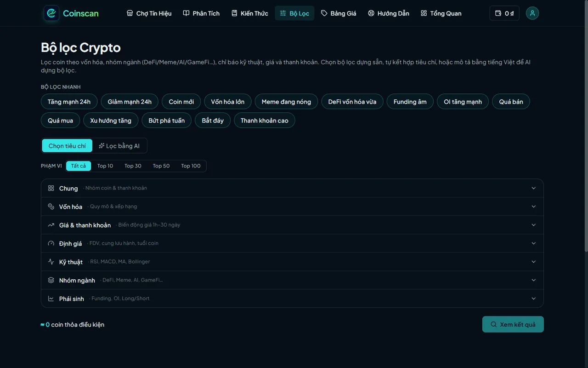This screenshot has width=588, height=368.
Task: Click the Kỹ thuật pulse icon
Action: pos(51,262)
